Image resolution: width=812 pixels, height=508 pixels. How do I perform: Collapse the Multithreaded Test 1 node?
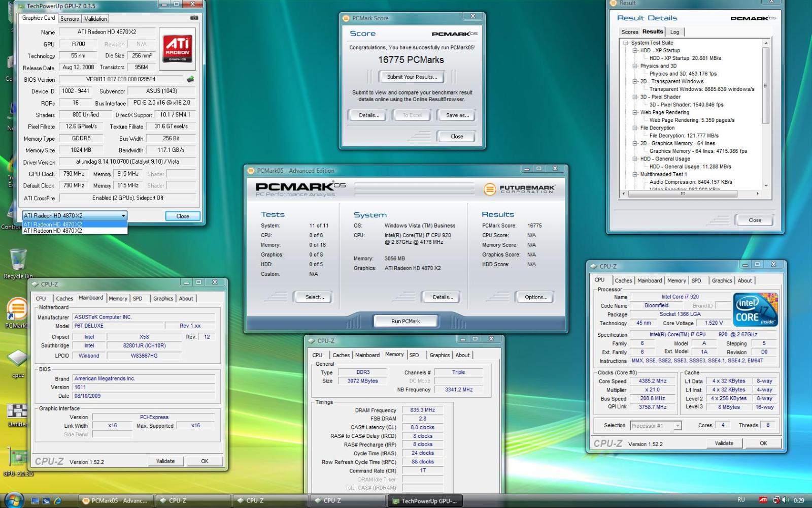click(x=635, y=174)
